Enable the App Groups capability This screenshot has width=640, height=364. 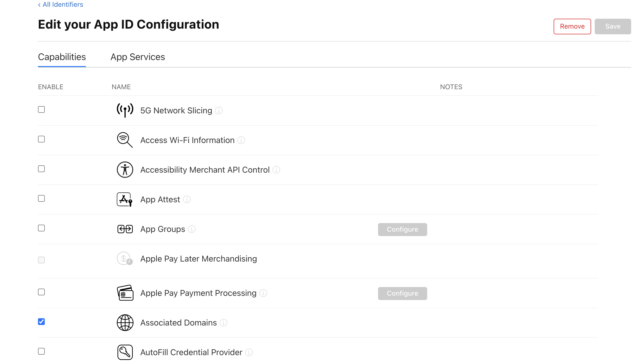coord(41,228)
